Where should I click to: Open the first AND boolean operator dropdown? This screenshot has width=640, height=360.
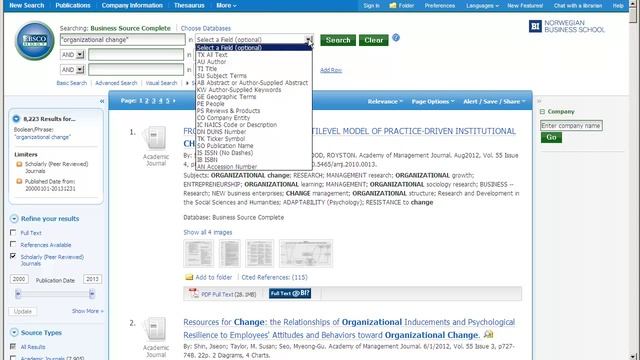(x=80, y=54)
